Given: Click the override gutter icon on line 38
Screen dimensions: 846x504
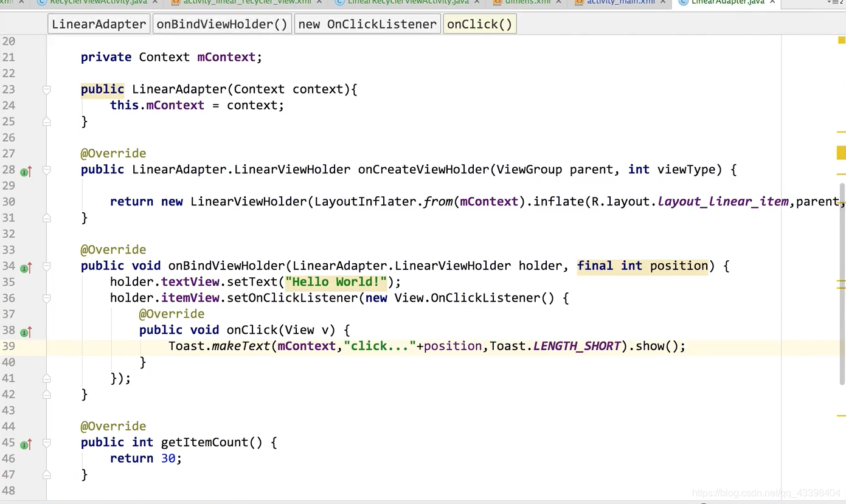Looking at the screenshot, I should (26, 332).
